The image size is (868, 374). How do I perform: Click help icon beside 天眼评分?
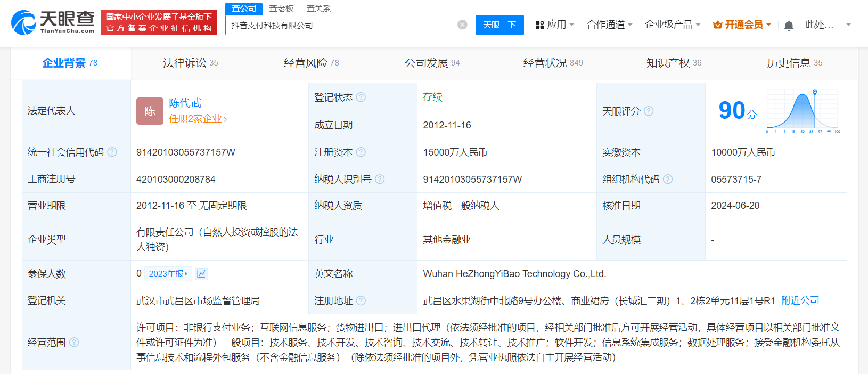(x=649, y=111)
